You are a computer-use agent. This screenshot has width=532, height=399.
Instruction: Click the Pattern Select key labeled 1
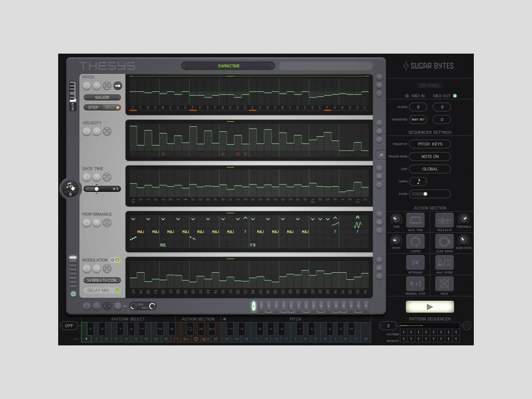86,339
